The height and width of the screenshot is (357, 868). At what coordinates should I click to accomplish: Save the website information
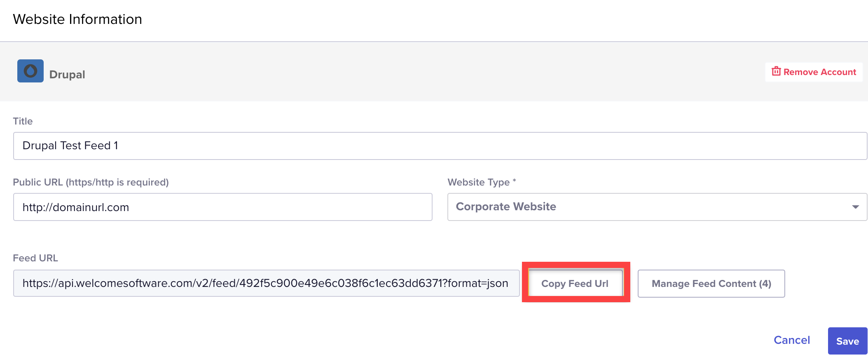[847, 341]
